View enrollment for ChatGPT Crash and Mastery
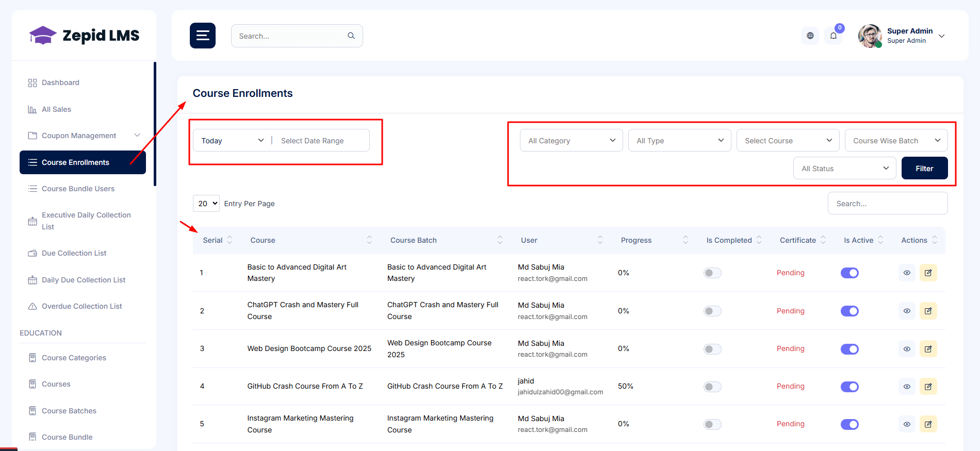The height and width of the screenshot is (451, 980). pos(907,311)
